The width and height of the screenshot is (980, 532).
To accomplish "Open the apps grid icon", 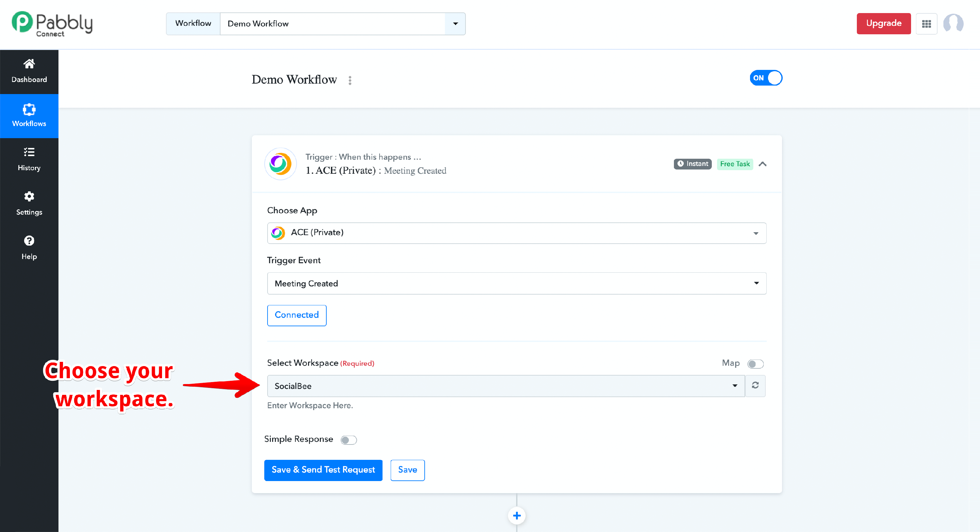I will click(x=926, y=24).
